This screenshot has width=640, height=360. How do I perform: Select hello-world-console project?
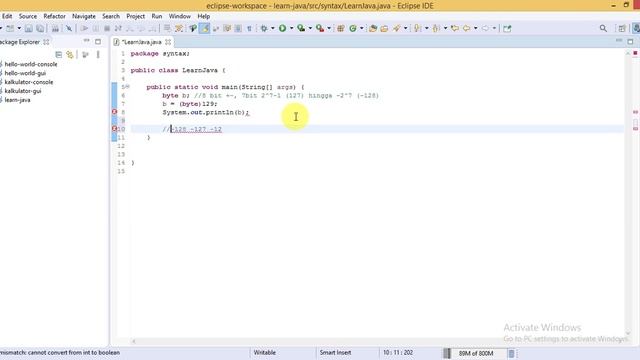coord(31,64)
